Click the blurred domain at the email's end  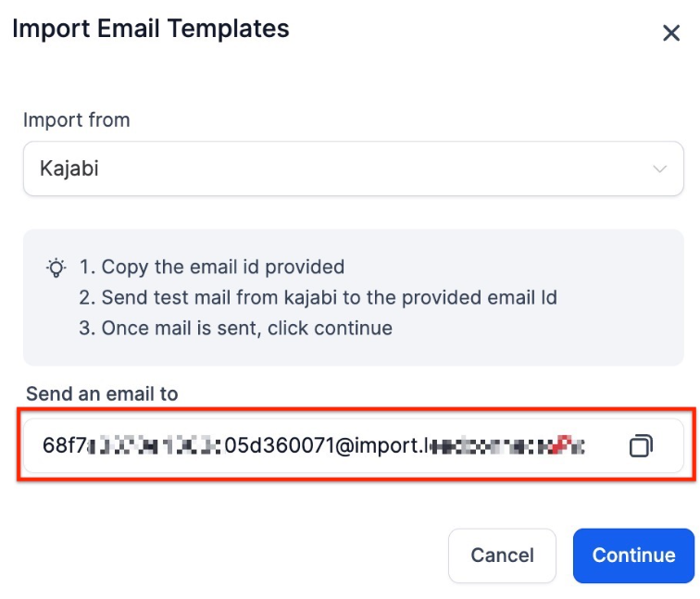pos(505,445)
